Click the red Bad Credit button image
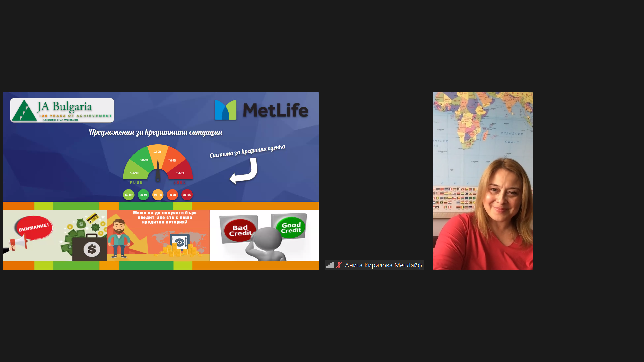This screenshot has height=362, width=644. tap(240, 230)
